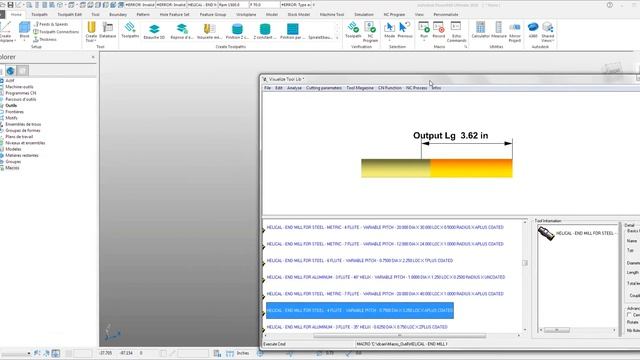The image size is (640, 360).
Task: Switch to the Boundary ribbon tab
Action: pos(118,14)
